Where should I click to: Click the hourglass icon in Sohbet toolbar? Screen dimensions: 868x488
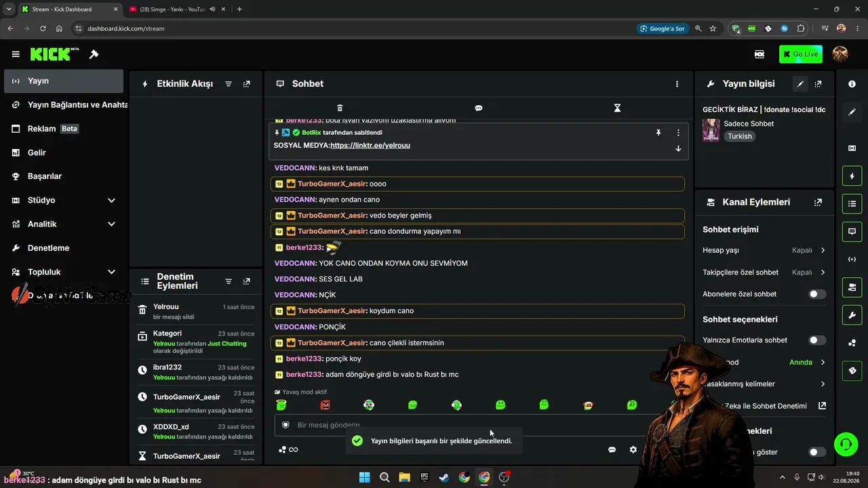tap(617, 108)
